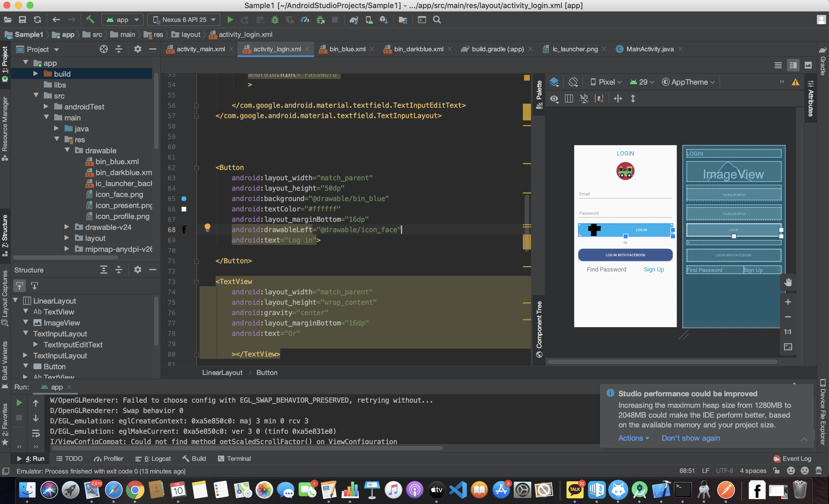Click the Debug app bug icon
The width and height of the screenshot is (829, 504).
275,20
